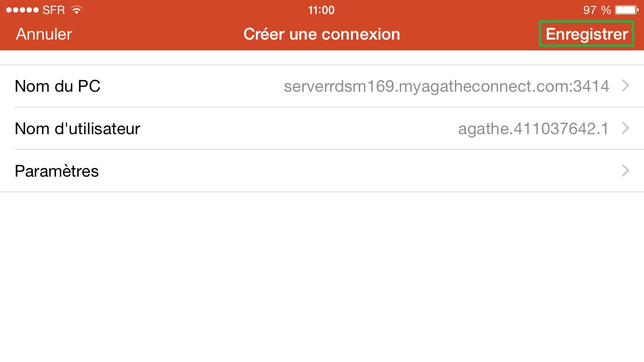Tap the 97 % battery percentage
The width and height of the screenshot is (644, 362).
pyautogui.click(x=597, y=10)
